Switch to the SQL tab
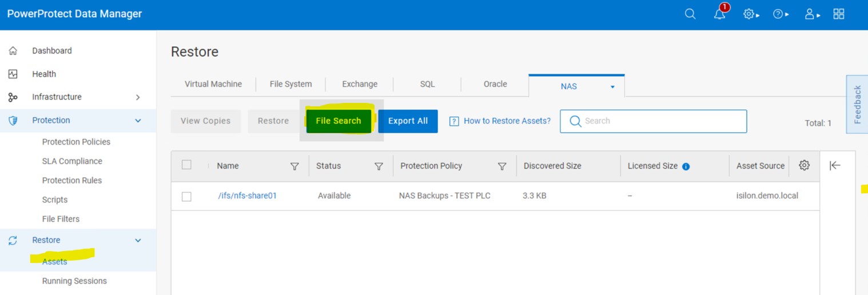 [428, 84]
